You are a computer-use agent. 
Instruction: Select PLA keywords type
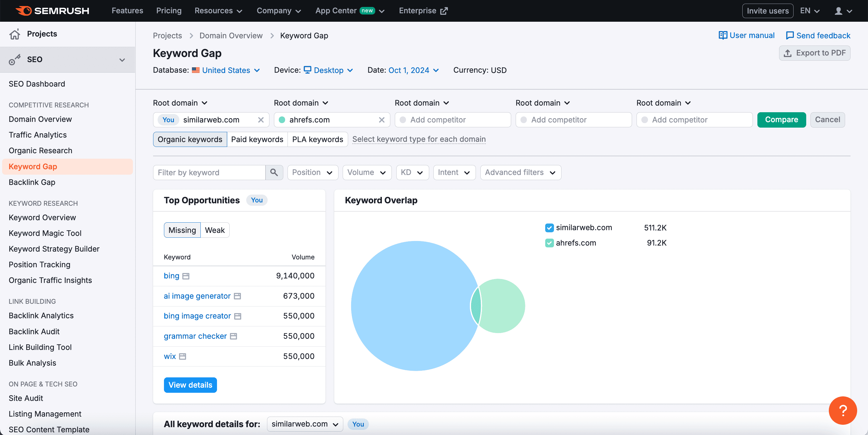point(317,139)
